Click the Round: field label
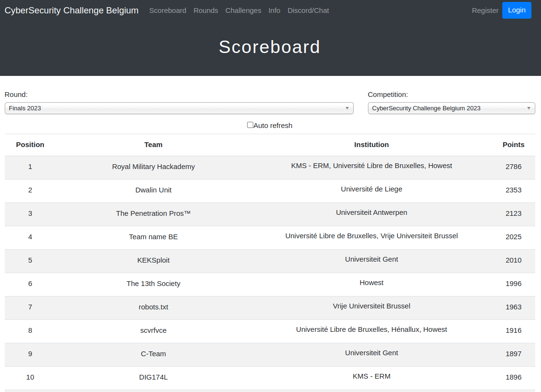 pos(16,95)
